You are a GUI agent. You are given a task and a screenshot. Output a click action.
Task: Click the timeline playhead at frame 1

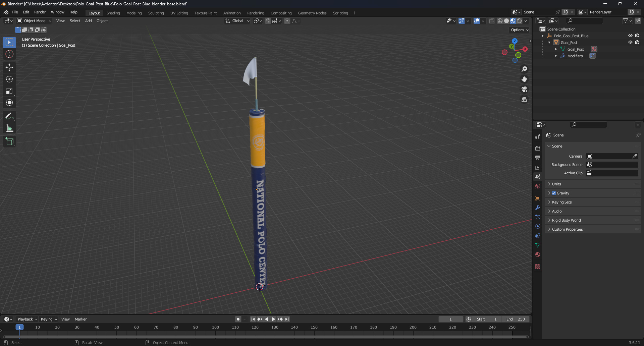pyautogui.click(x=19, y=327)
